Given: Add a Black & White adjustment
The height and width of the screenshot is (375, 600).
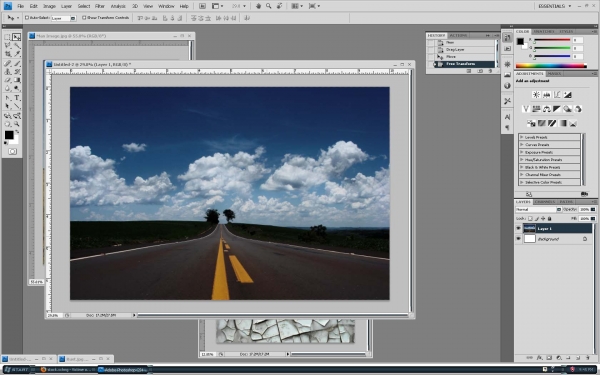Looking at the screenshot, I should coord(557,109).
